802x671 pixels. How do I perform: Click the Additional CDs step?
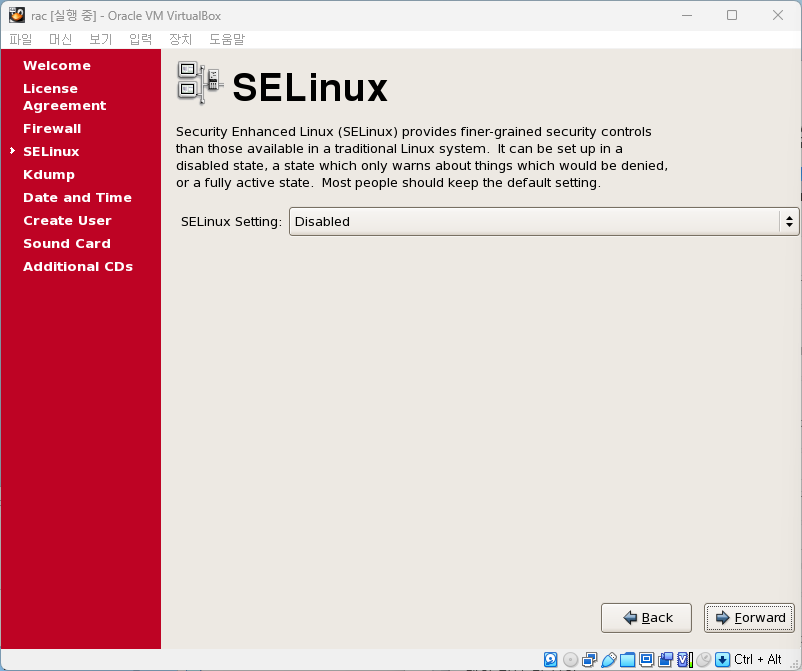pos(78,266)
